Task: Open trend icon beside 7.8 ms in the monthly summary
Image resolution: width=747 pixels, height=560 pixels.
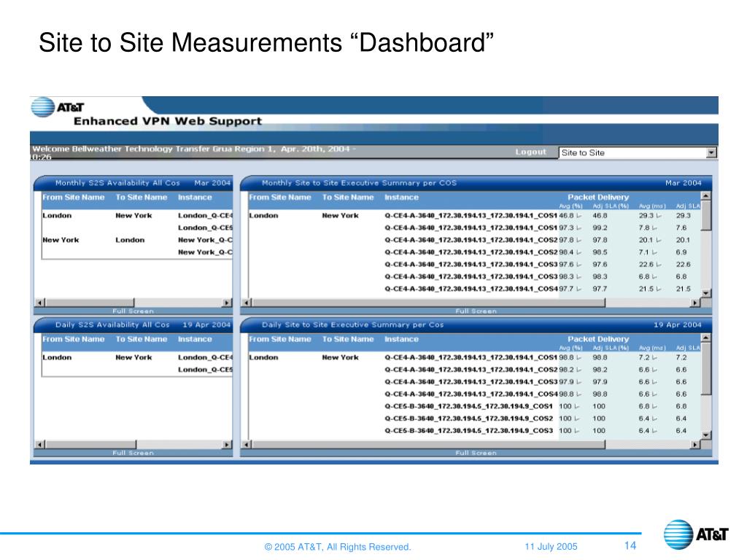Action: pos(654,228)
